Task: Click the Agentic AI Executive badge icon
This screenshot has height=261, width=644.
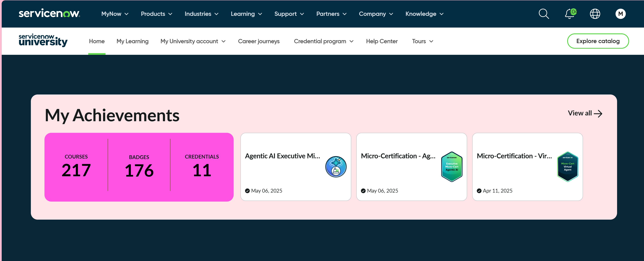Action: pos(336,167)
